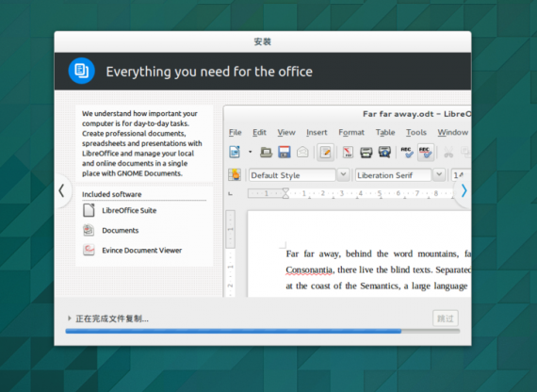Click the Save floppy disk icon
Screen dimensions: 537x392
(285, 152)
